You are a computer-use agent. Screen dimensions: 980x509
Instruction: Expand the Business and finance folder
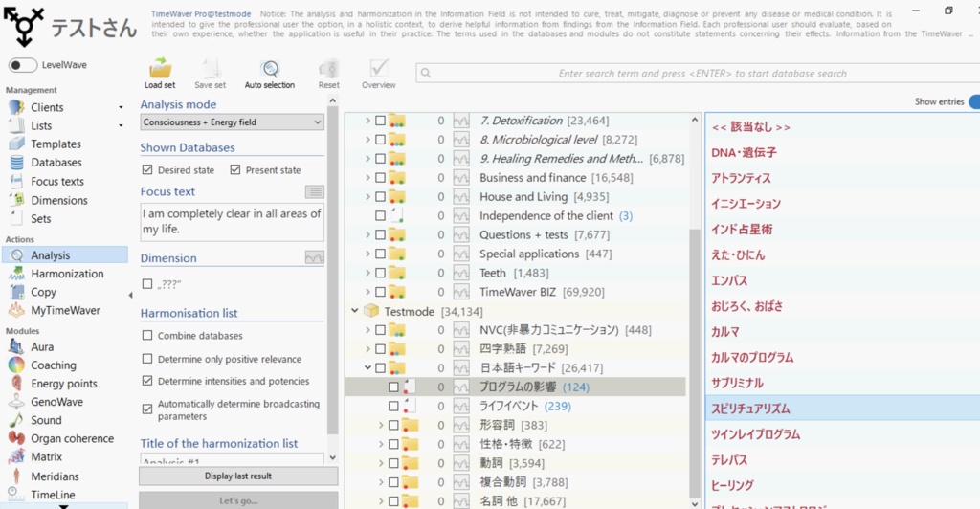click(368, 177)
